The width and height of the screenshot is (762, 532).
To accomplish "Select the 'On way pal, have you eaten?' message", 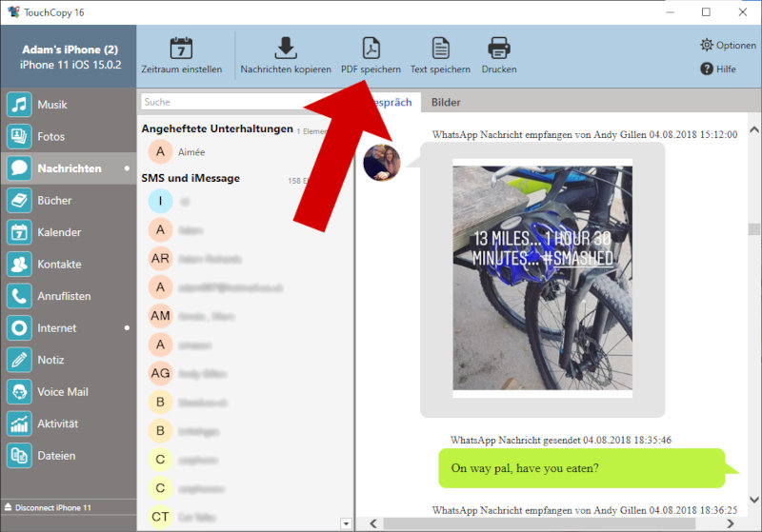I will point(581,468).
